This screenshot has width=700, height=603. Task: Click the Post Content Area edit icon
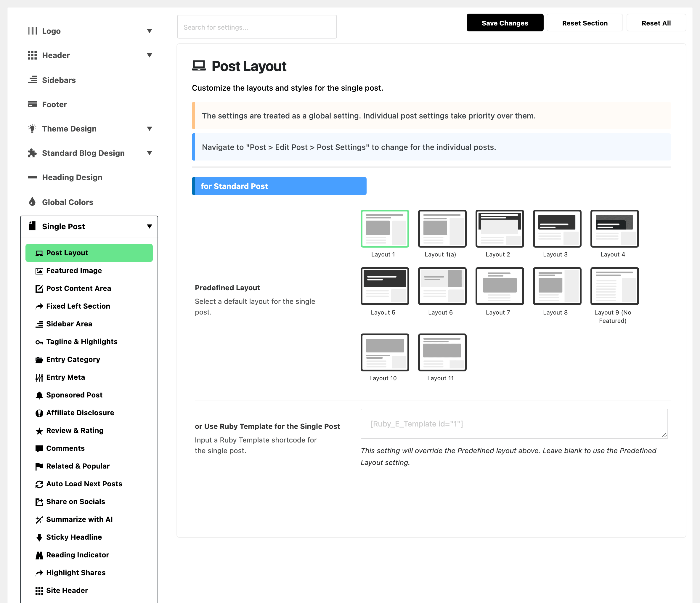[39, 288]
